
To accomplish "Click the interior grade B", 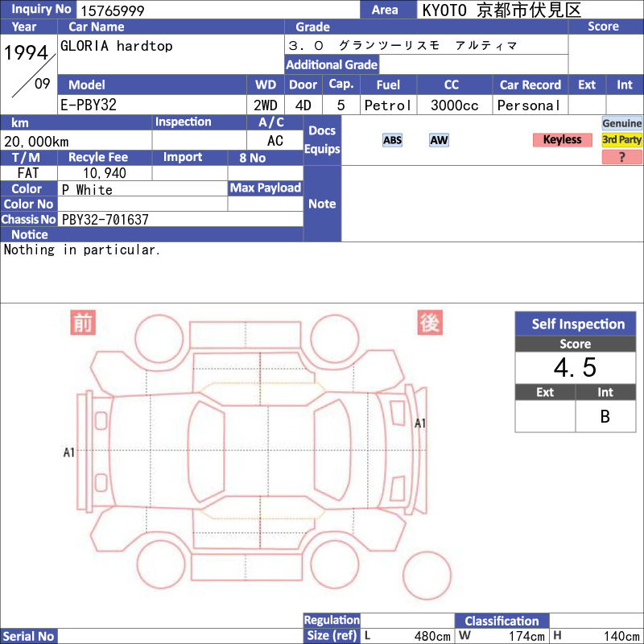I will [x=605, y=416].
